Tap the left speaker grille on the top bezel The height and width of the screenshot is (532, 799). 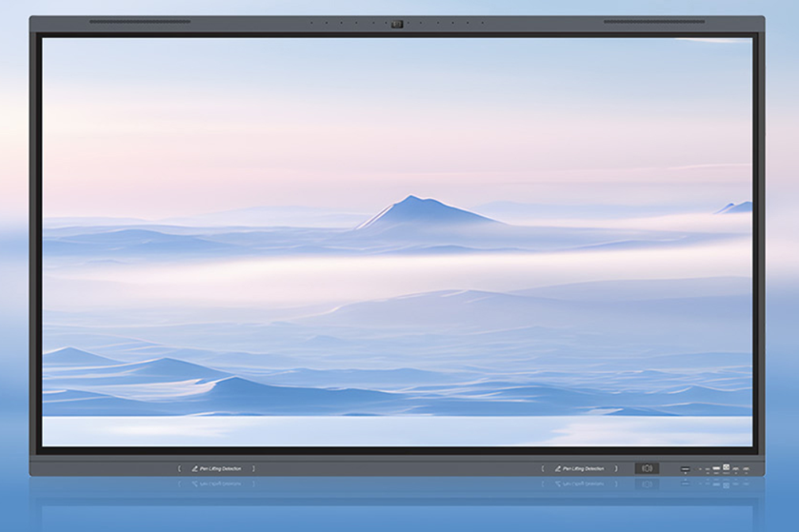[139, 22]
